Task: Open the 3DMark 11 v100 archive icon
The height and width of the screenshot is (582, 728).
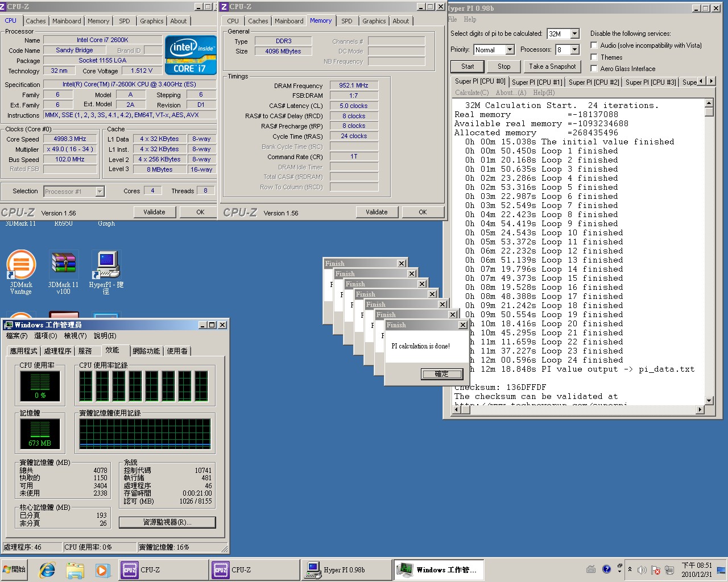Action: pos(63,272)
